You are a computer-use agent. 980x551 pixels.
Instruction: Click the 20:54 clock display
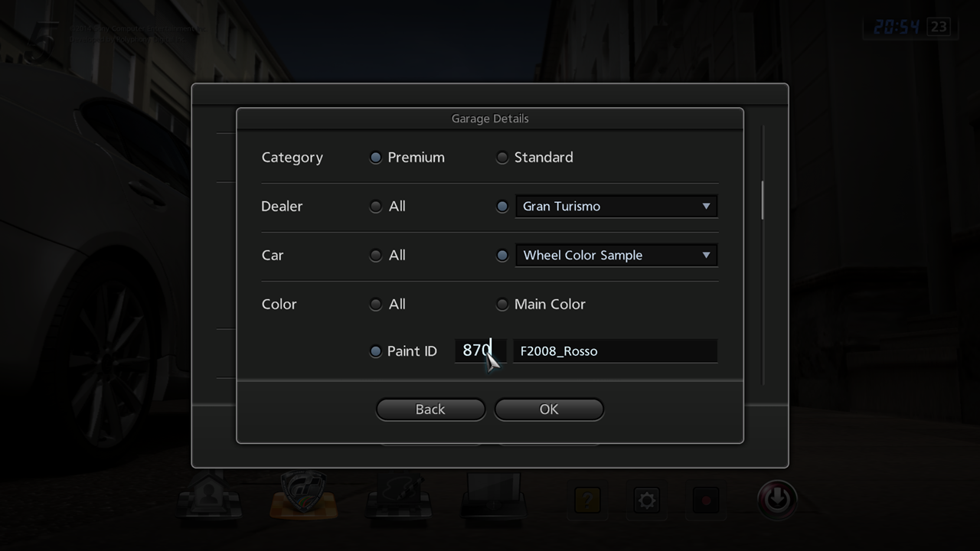pyautogui.click(x=897, y=27)
